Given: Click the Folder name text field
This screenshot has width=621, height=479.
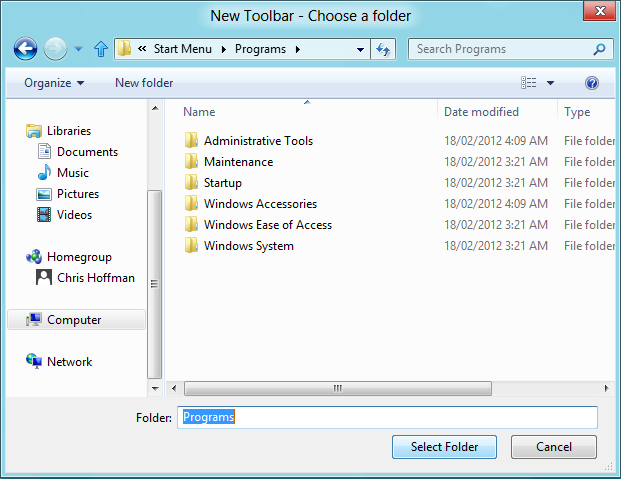Looking at the screenshot, I should [387, 417].
